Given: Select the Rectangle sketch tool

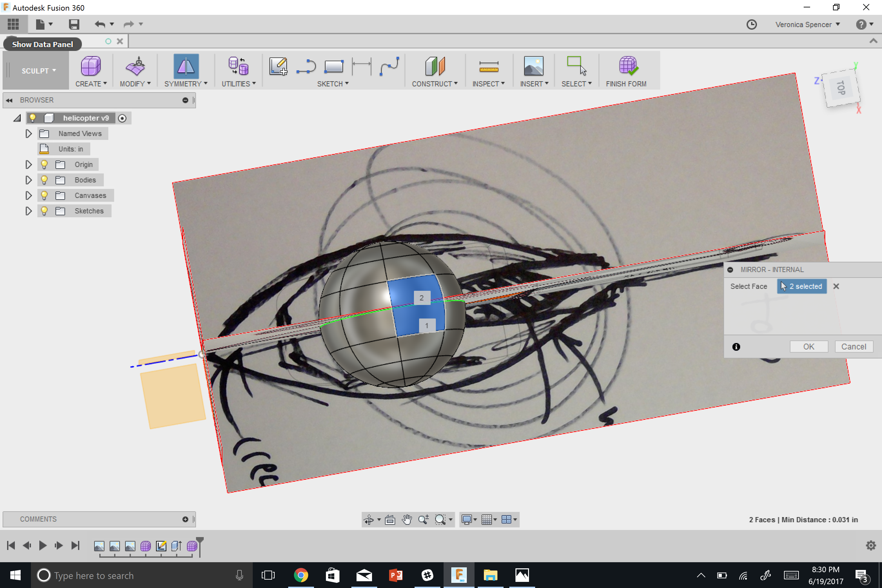Looking at the screenshot, I should (333, 66).
